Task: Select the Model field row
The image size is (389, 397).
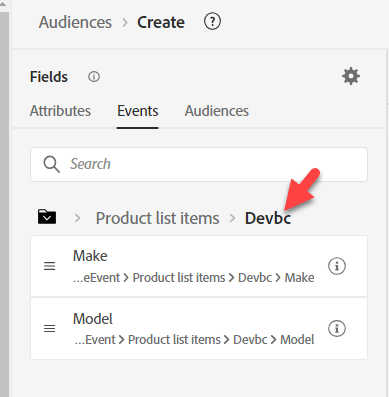Action: click(x=199, y=328)
